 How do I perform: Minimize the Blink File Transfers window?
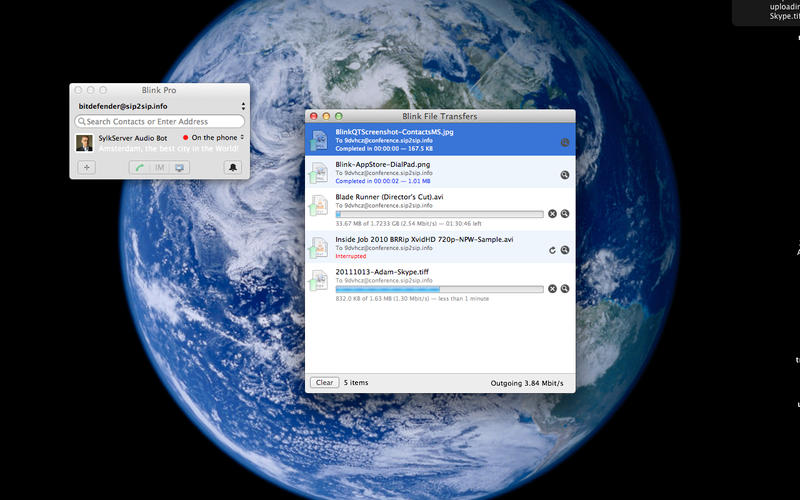(x=326, y=116)
